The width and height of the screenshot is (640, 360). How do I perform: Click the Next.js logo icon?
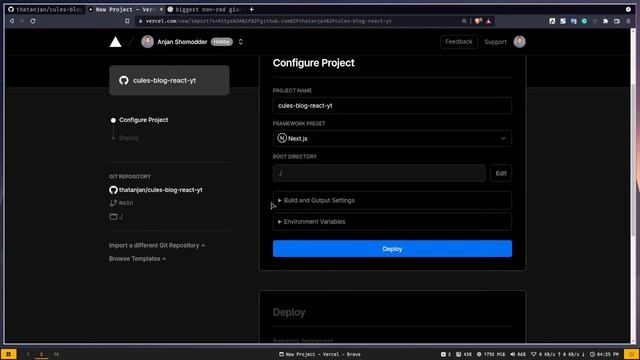point(282,138)
